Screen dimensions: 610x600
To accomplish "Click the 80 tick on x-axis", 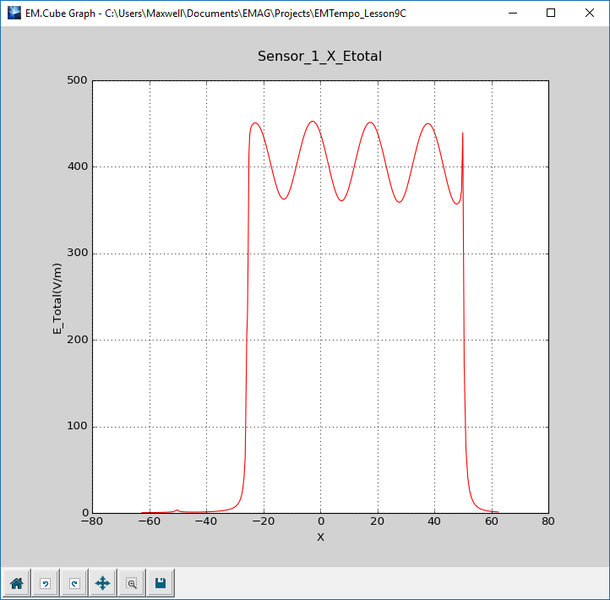I will coord(548,521).
